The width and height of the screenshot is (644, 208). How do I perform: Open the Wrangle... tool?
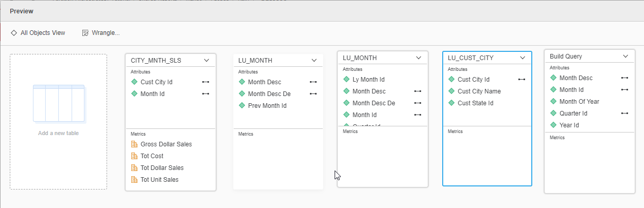click(101, 33)
